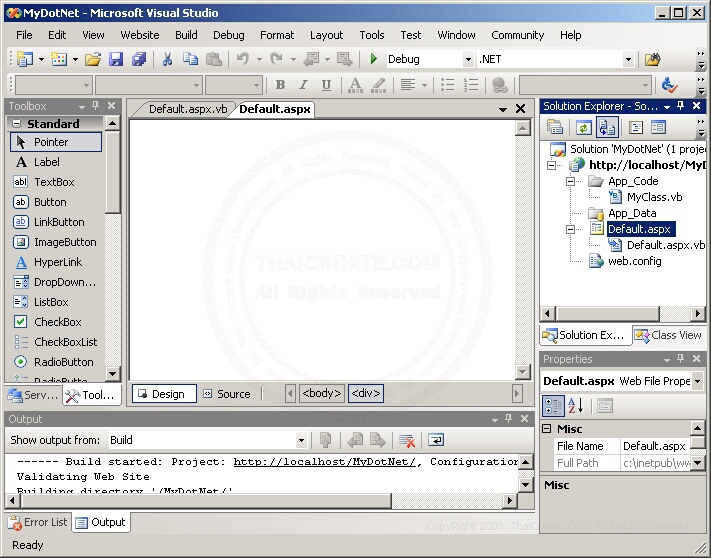
Task: Collapse the Misc properties section
Action: coord(547,428)
